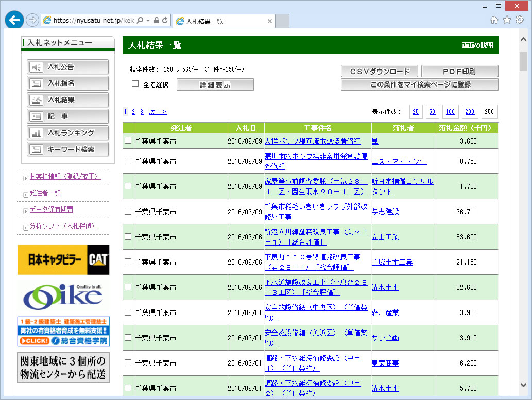Screen dimensions: 532x400
Task: Sort by 落札者 column header
Action: (403, 128)
